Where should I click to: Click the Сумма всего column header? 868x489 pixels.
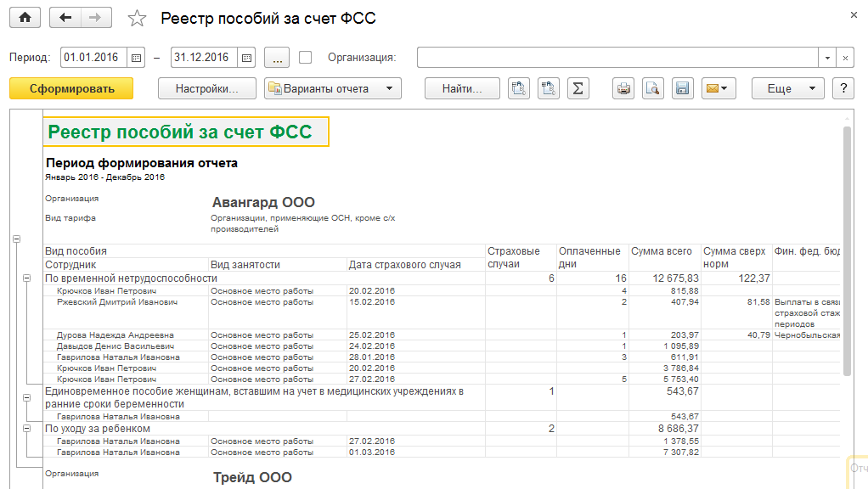coord(665,258)
